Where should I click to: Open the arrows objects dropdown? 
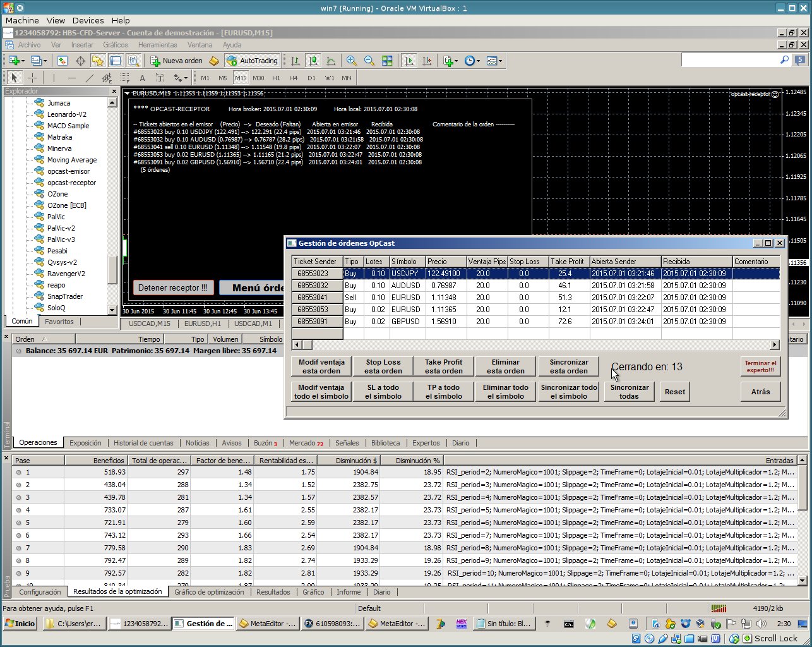coord(181,78)
